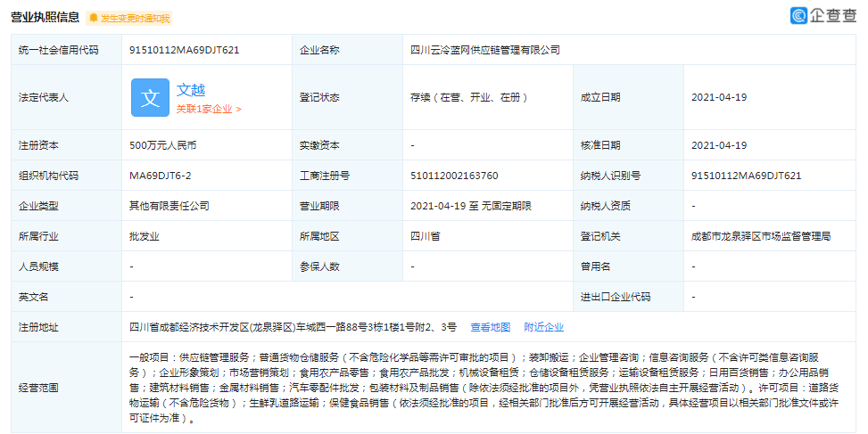The image size is (868, 434).
Task: Click the bell notification icon
Action: tap(94, 18)
